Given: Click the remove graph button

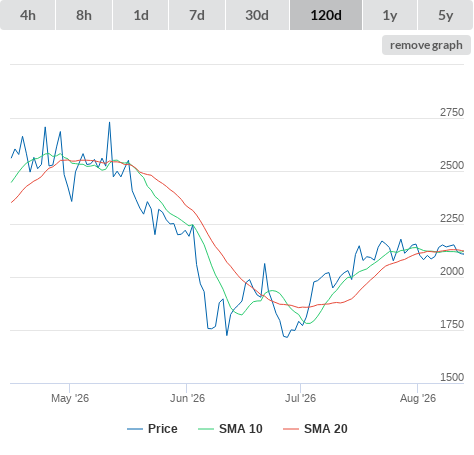Looking at the screenshot, I should (426, 45).
